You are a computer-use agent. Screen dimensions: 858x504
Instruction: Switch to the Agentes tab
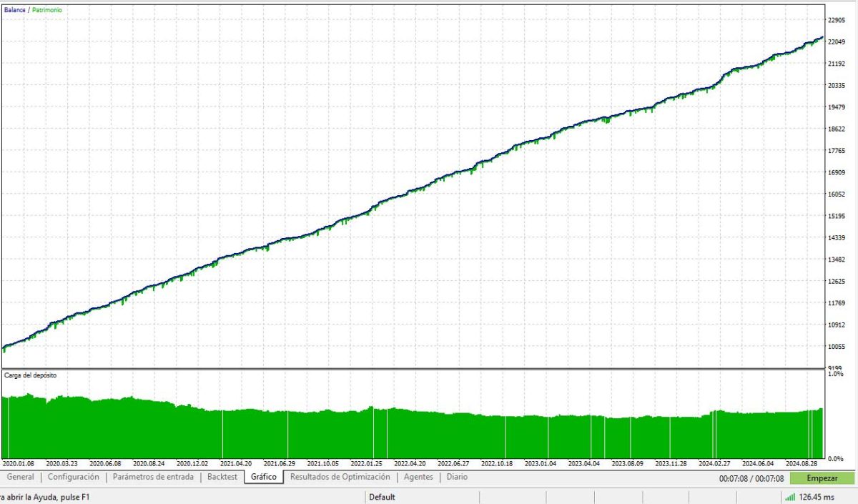(x=418, y=477)
